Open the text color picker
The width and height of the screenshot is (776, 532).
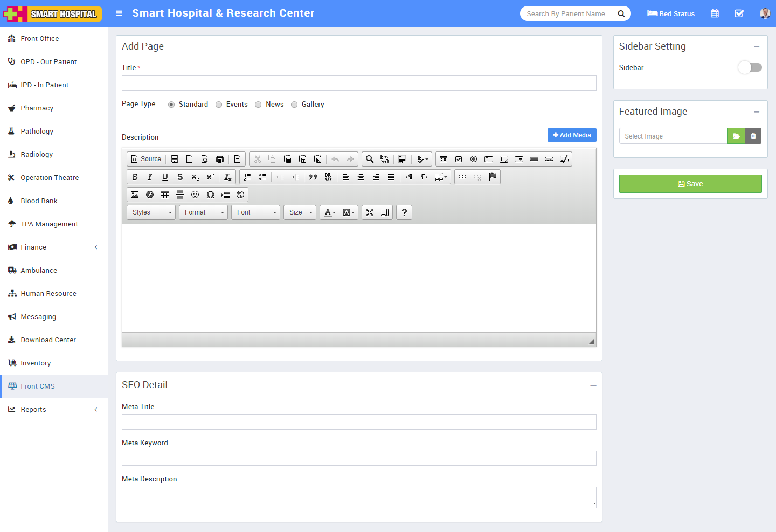[x=329, y=212]
